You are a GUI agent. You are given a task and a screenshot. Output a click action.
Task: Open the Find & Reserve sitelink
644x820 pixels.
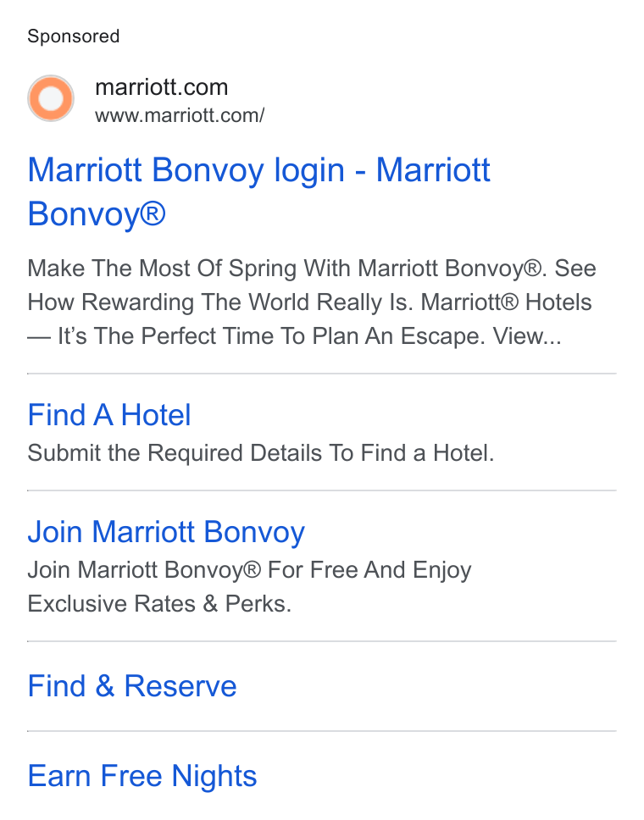click(x=132, y=685)
